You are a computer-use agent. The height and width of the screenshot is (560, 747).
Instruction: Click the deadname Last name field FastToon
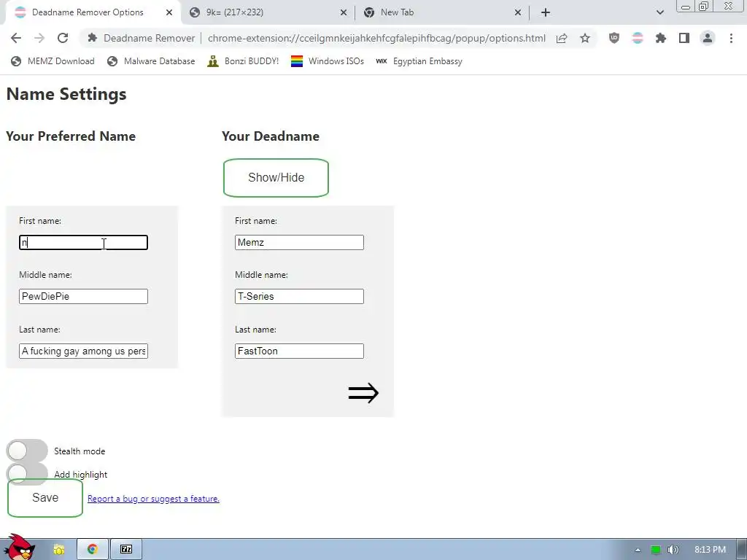pyautogui.click(x=299, y=351)
